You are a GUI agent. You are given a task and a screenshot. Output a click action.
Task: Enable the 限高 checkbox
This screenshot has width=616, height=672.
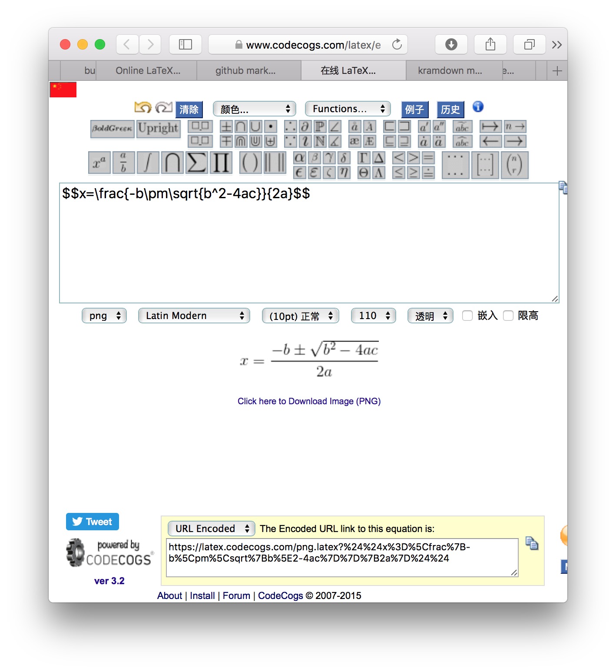pos(508,316)
